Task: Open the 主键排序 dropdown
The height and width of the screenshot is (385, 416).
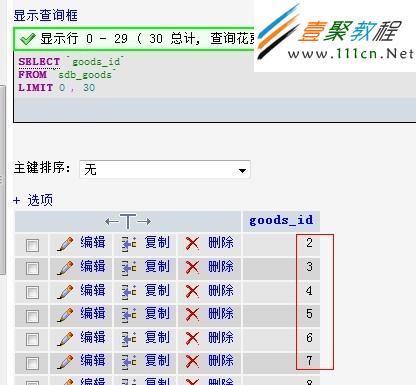Action: coord(165,170)
